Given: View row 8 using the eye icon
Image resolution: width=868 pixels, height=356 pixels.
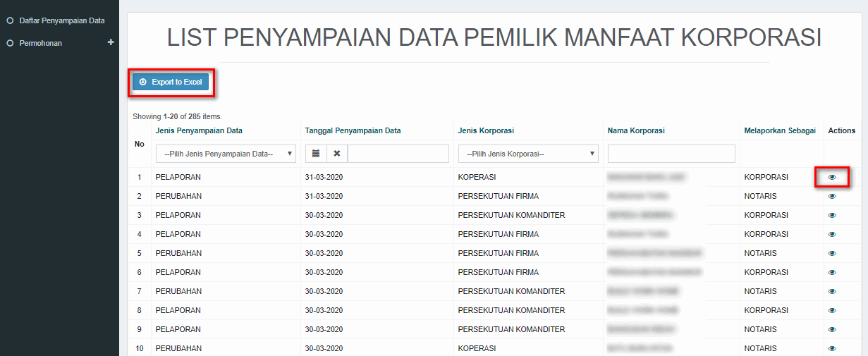Looking at the screenshot, I should (832, 310).
